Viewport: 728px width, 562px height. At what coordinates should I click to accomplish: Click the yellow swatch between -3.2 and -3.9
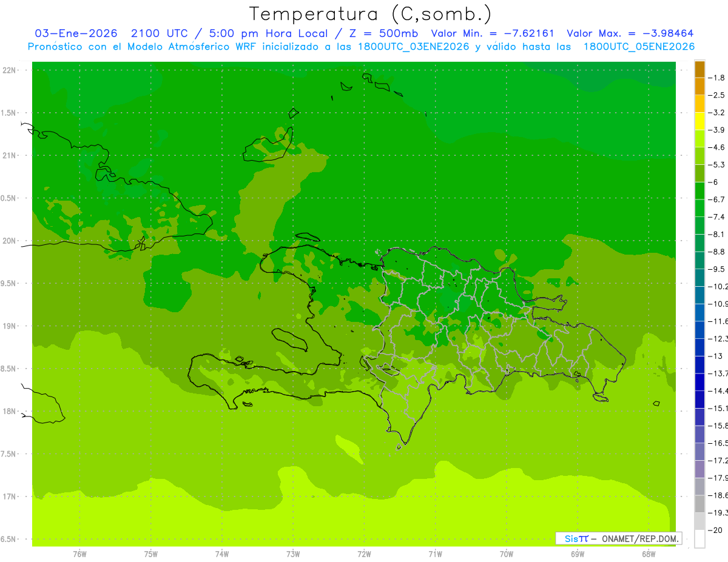pos(699,121)
